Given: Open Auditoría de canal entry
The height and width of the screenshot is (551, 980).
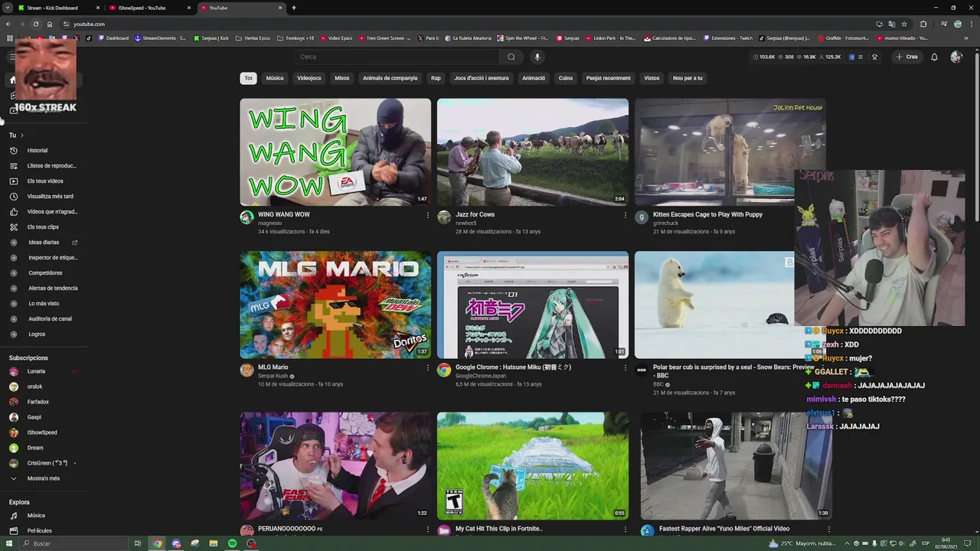Looking at the screenshot, I should click(x=50, y=319).
